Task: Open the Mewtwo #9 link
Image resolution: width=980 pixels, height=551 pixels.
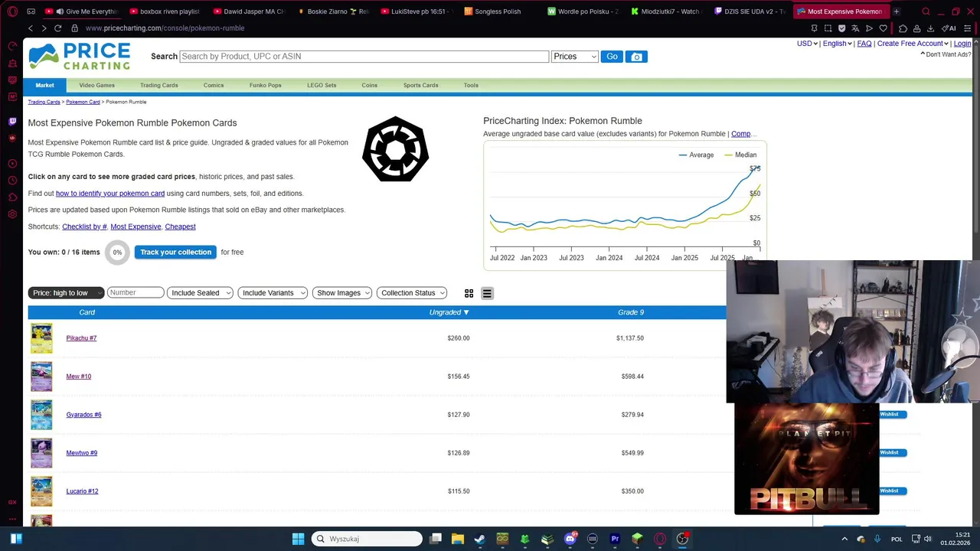Action: pos(82,453)
